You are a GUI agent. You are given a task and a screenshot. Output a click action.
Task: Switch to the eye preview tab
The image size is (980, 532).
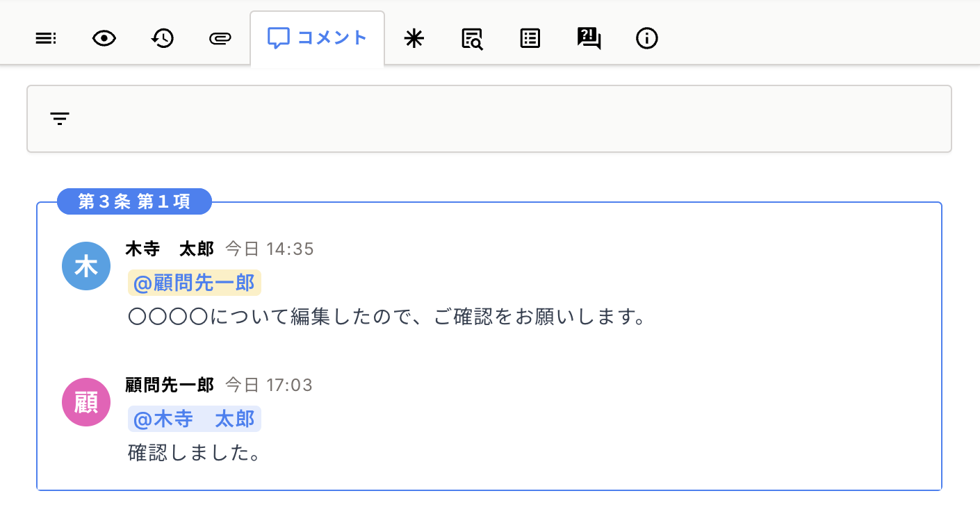tap(104, 39)
